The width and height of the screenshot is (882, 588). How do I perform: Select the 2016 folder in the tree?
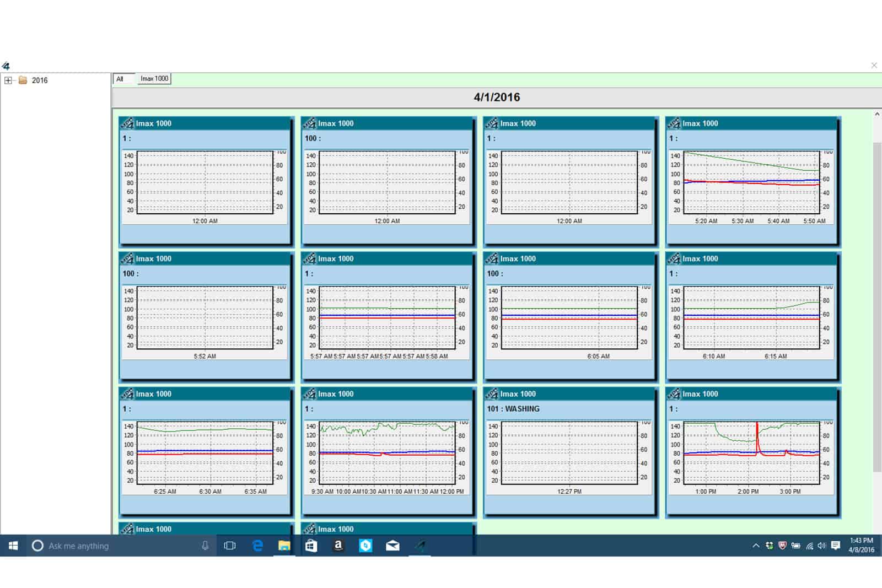pyautogui.click(x=39, y=80)
